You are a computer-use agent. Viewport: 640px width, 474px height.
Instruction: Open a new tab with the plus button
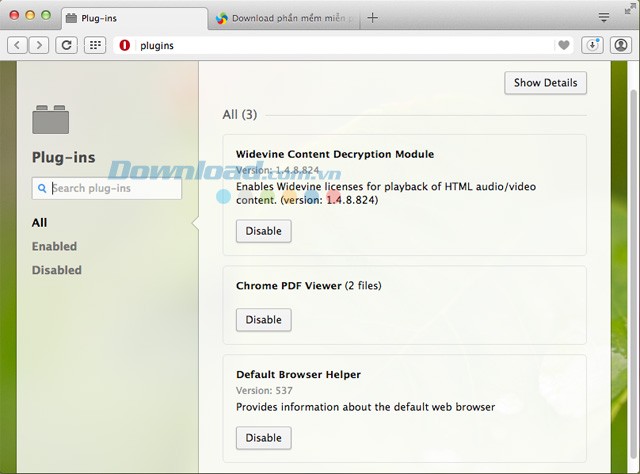point(373,17)
